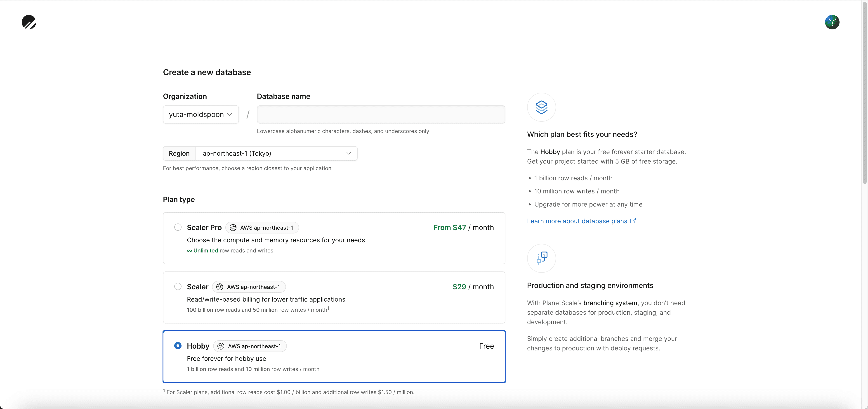Viewport: 868px width, 409px height.
Task: Open the user avatar menu
Action: [x=832, y=22]
